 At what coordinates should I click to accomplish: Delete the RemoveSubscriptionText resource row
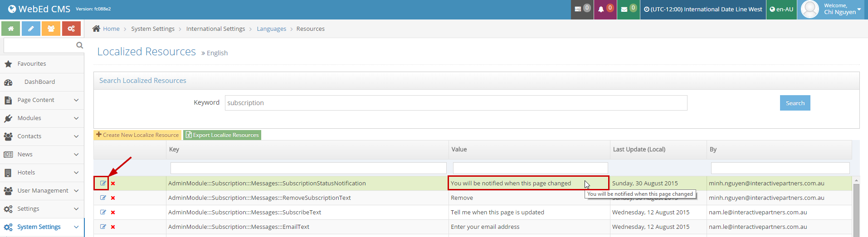tap(113, 198)
